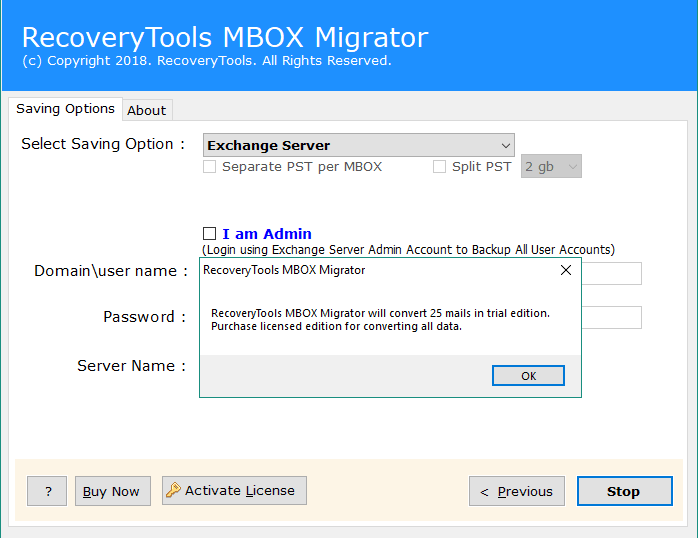
Task: Confirm the trial notice with OK
Action: [528, 376]
